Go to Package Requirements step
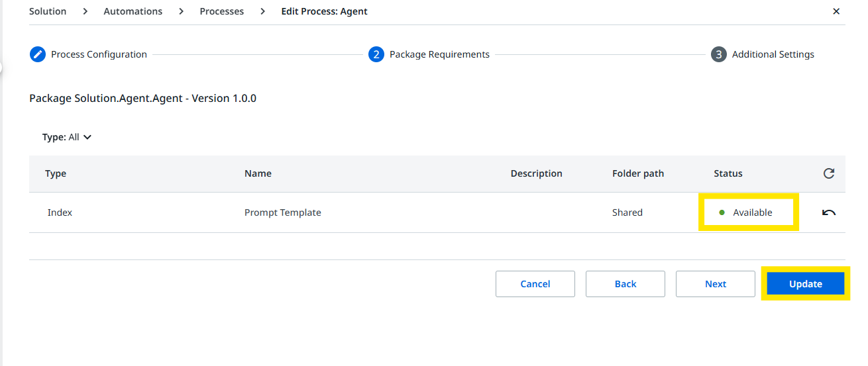Screen dimensions: 868x366 pyautogui.click(x=439, y=54)
